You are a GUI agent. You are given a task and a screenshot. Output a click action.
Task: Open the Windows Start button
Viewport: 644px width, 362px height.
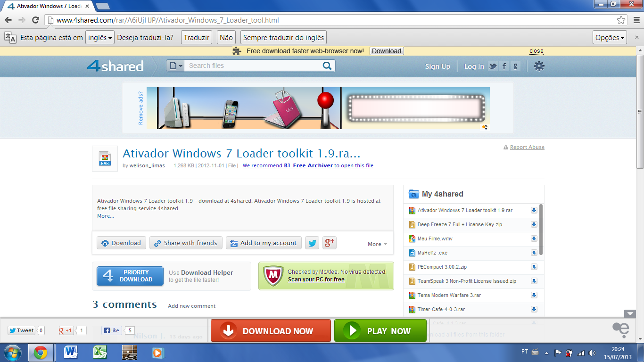pos(13,353)
